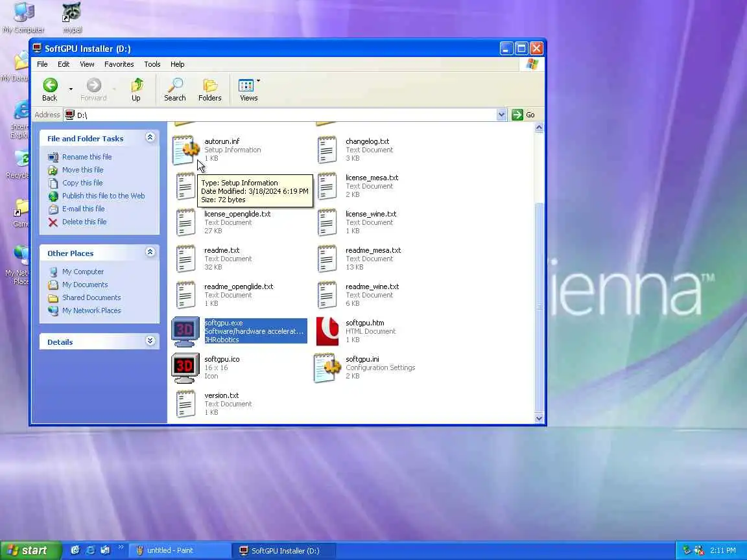Select the softgpu.htm Opera document icon
This screenshot has width=747, height=560.
point(327,331)
